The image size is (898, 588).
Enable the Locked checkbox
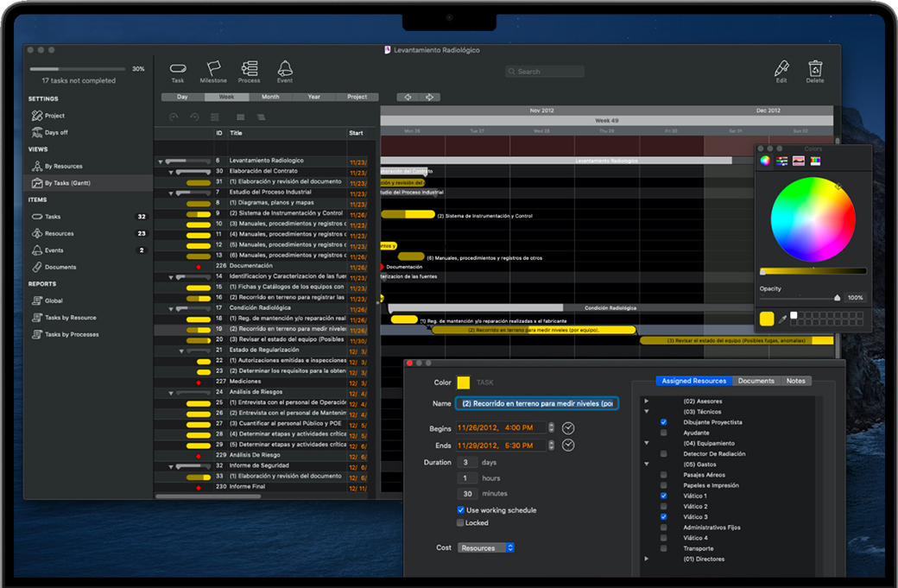(x=461, y=522)
